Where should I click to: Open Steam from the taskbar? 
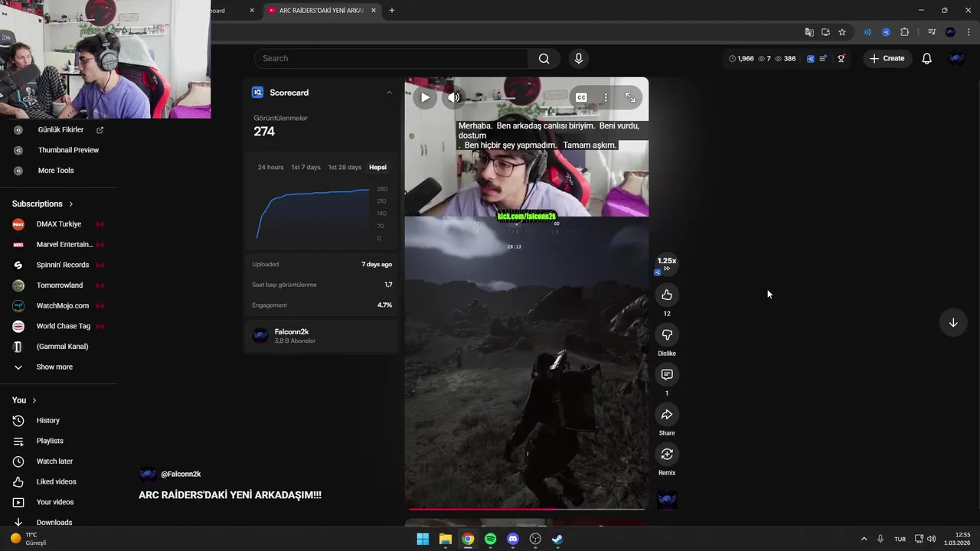558,539
